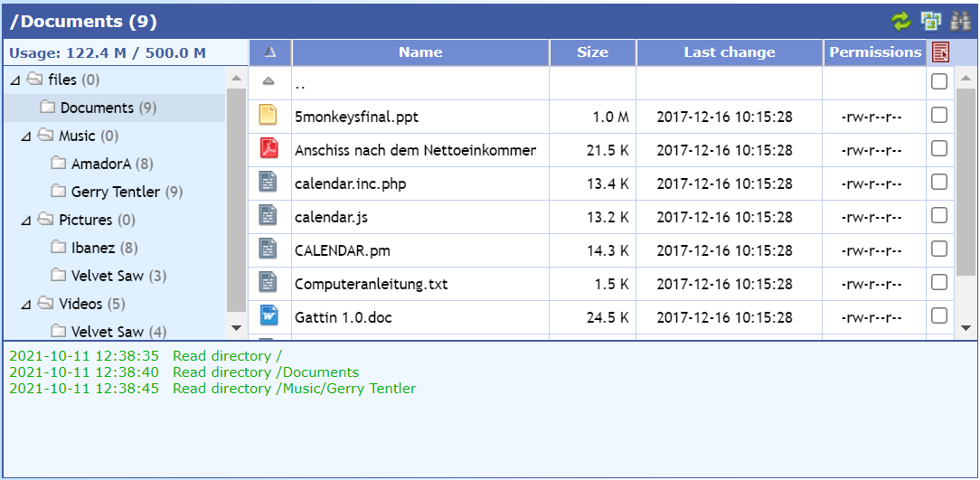Tick the checkbox for CALENDAR.pm
Image resolution: width=980 pixels, height=480 pixels.
938,250
